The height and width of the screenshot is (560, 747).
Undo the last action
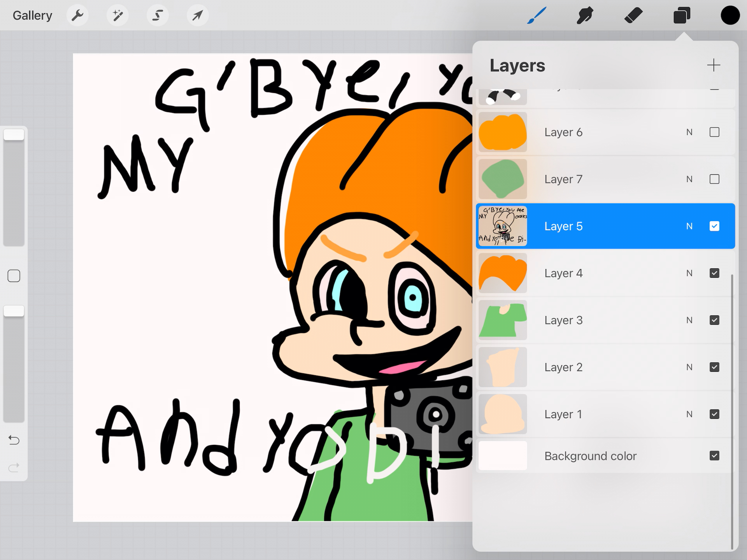[x=14, y=440]
